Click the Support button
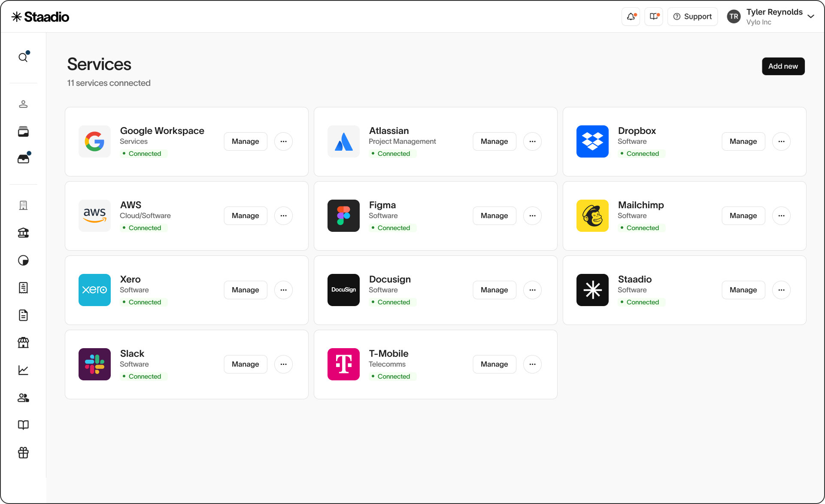 pos(692,17)
